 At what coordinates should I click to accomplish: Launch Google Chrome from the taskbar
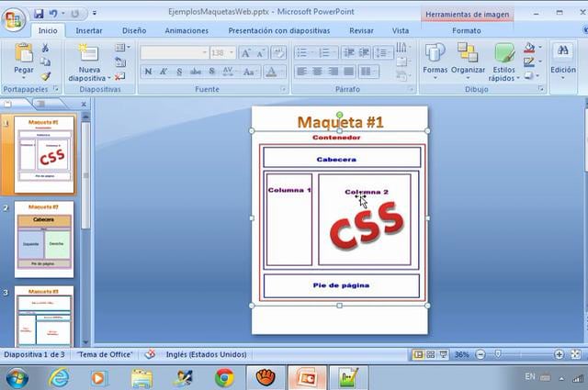click(x=224, y=378)
